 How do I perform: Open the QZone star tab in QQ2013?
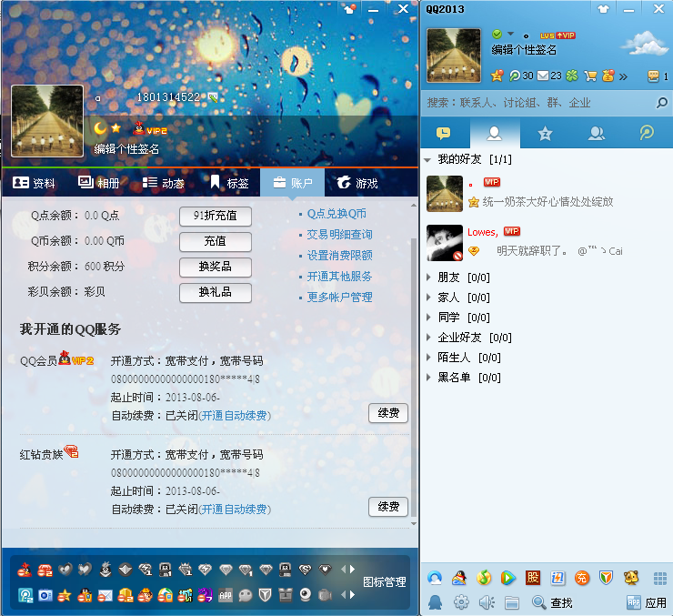coord(545,133)
